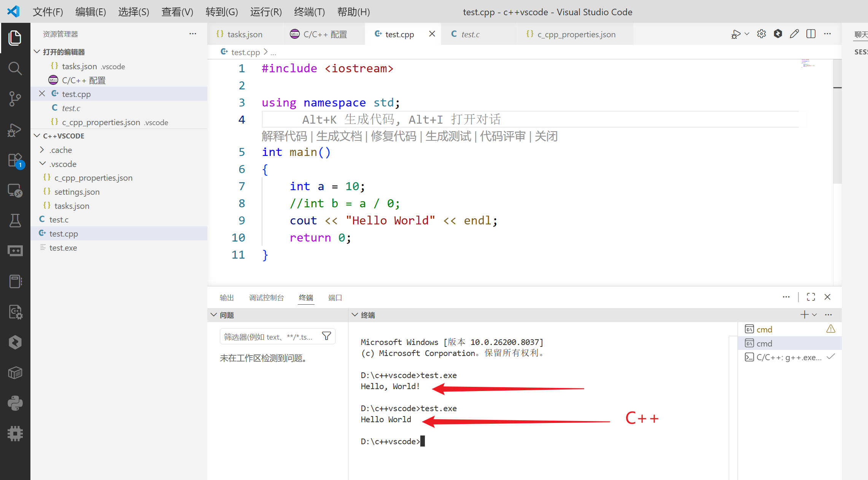Collapse the C++VSCODE folder section
868x480 pixels.
click(37, 136)
